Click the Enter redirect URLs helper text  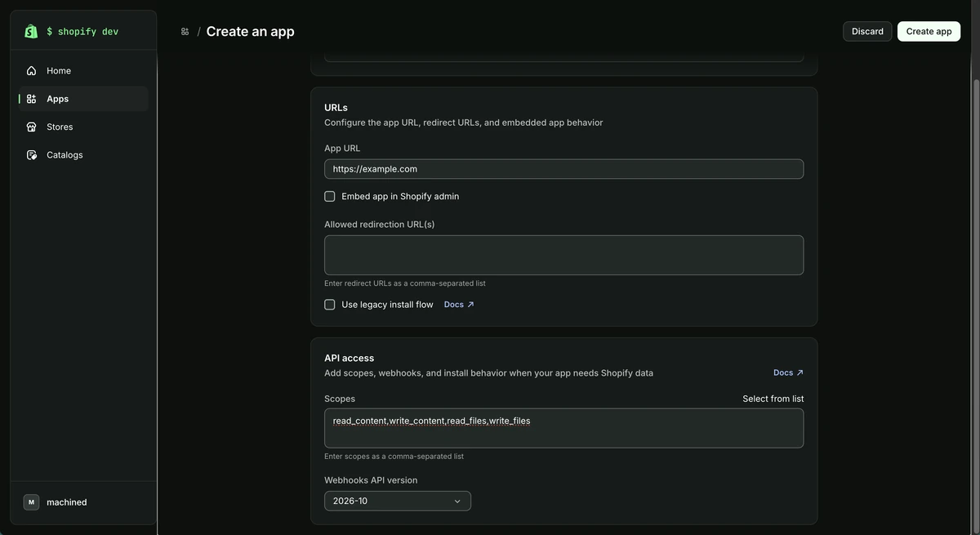click(405, 283)
